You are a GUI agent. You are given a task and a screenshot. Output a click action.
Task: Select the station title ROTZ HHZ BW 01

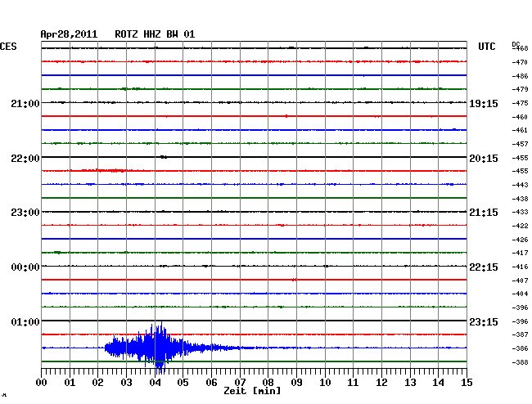click(x=155, y=34)
